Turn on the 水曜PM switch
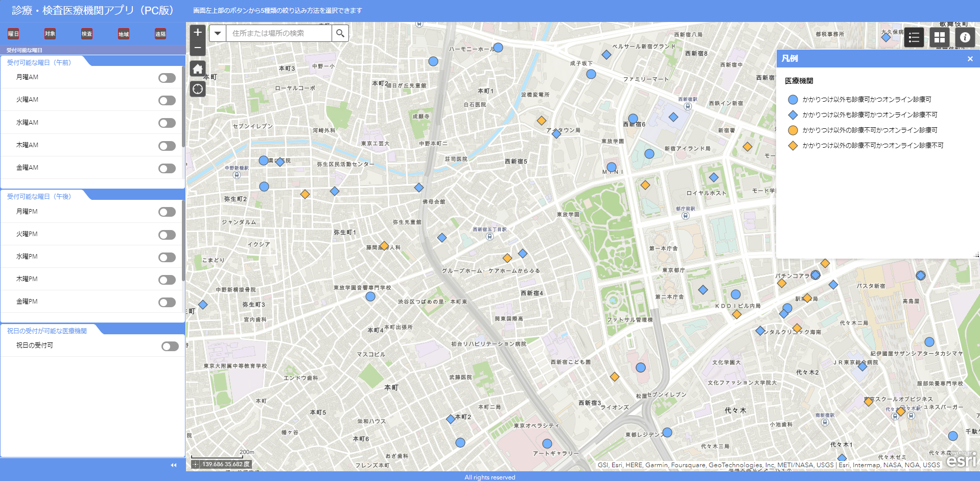The image size is (980, 481). point(167,257)
